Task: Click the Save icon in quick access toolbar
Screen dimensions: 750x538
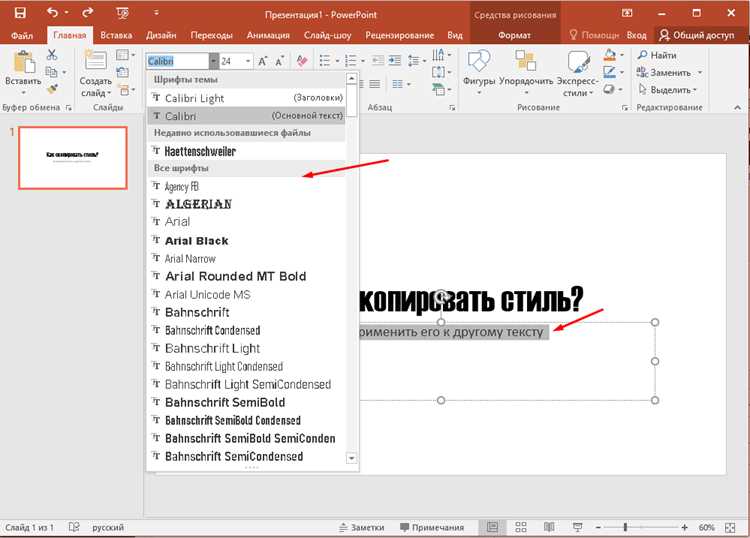Action: point(20,13)
